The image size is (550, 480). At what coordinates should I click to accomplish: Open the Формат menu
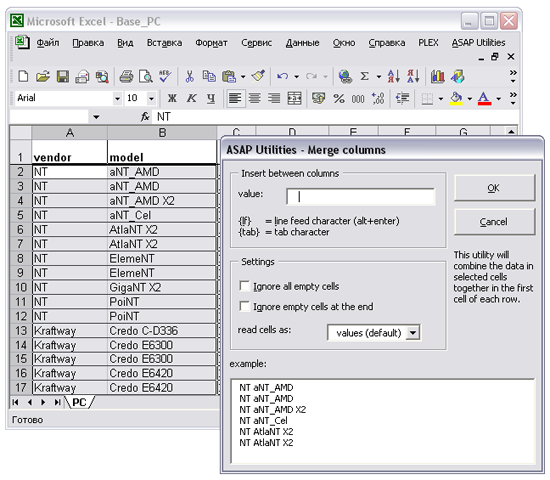[211, 43]
